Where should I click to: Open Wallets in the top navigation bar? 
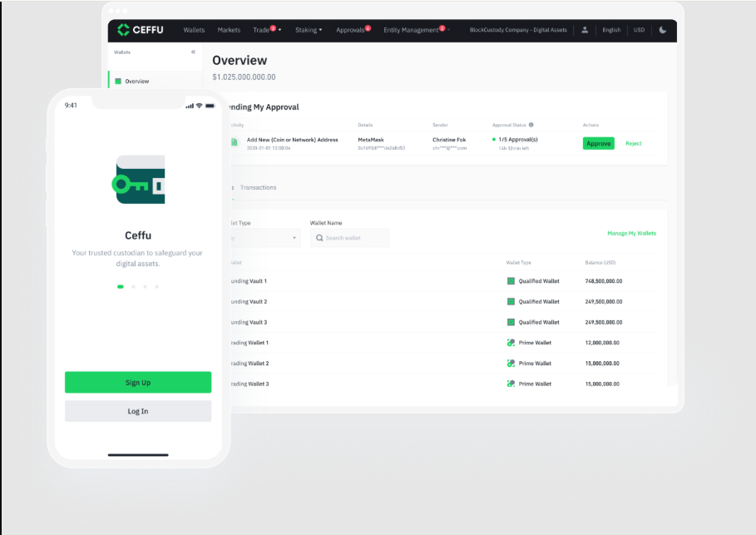coord(194,30)
